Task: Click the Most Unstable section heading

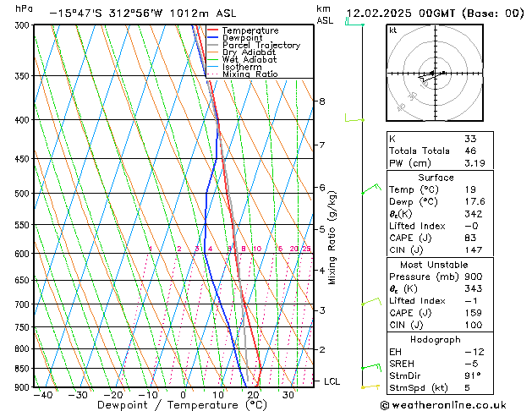Action: point(435,265)
